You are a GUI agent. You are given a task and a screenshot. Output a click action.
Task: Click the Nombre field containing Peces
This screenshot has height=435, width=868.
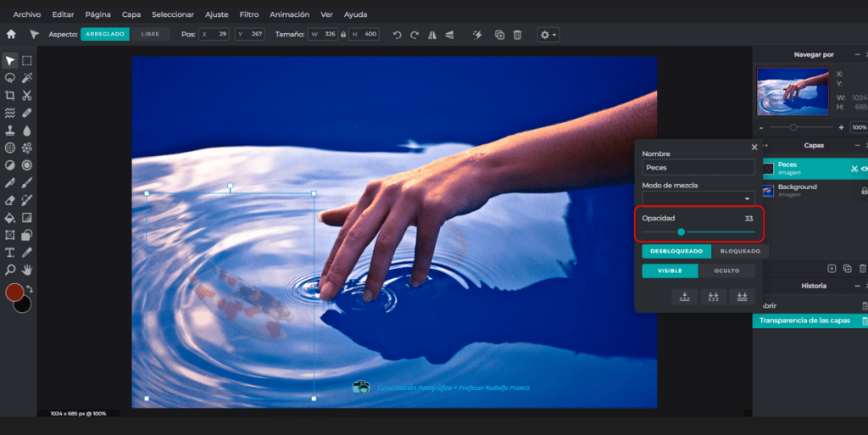(698, 168)
